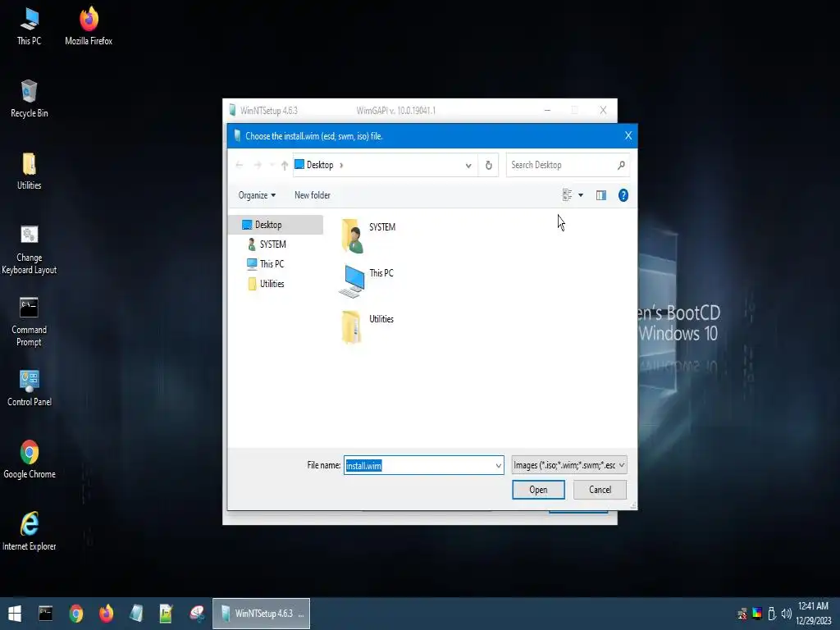Launch Google Chrome from the desktop
Image resolution: width=840 pixels, height=630 pixels.
pos(29,459)
